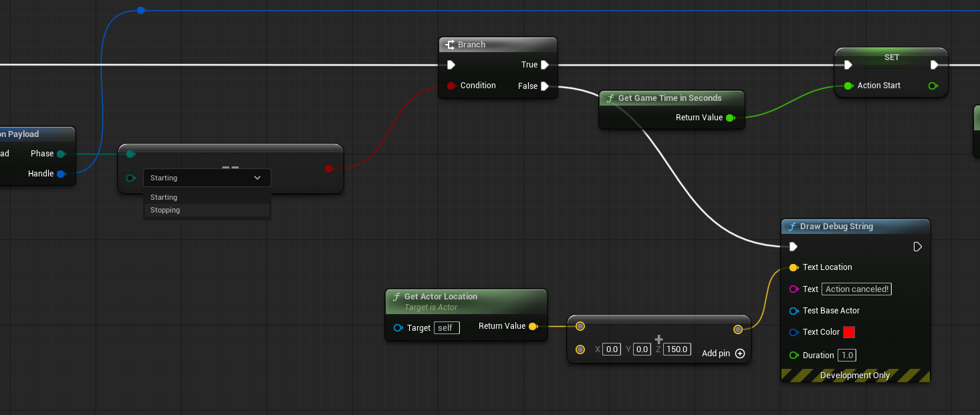Click the equality node boolean output pin
Viewport: 980px width, 415px height.
pos(329,168)
